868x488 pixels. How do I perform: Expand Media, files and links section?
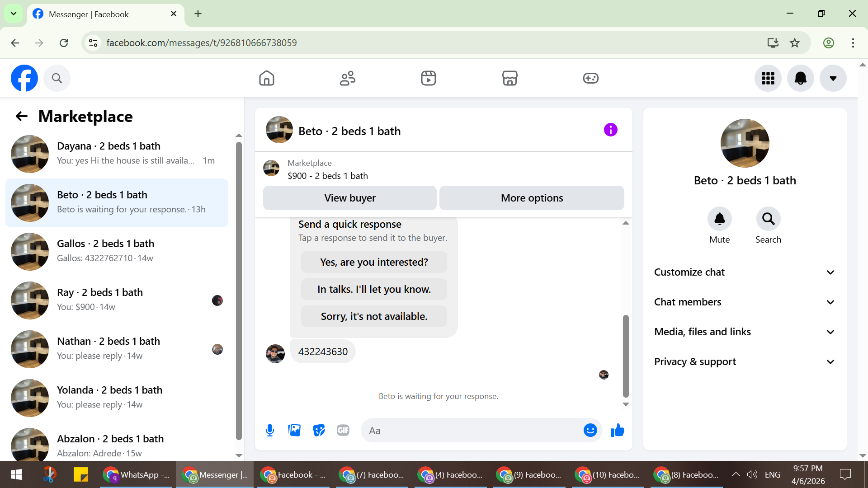click(745, 332)
